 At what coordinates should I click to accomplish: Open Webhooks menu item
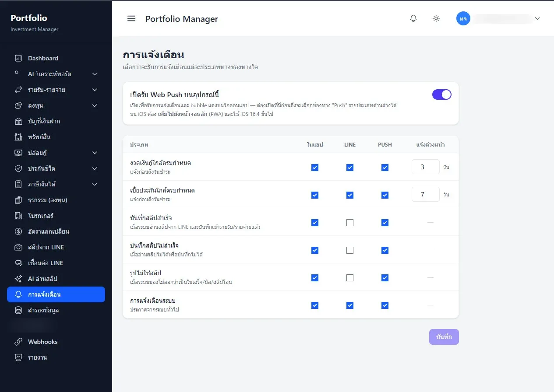[56, 342]
